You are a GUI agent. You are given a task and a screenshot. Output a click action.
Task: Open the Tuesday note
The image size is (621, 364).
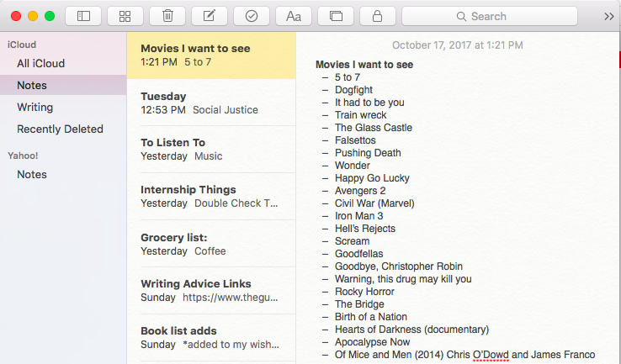tap(211, 103)
